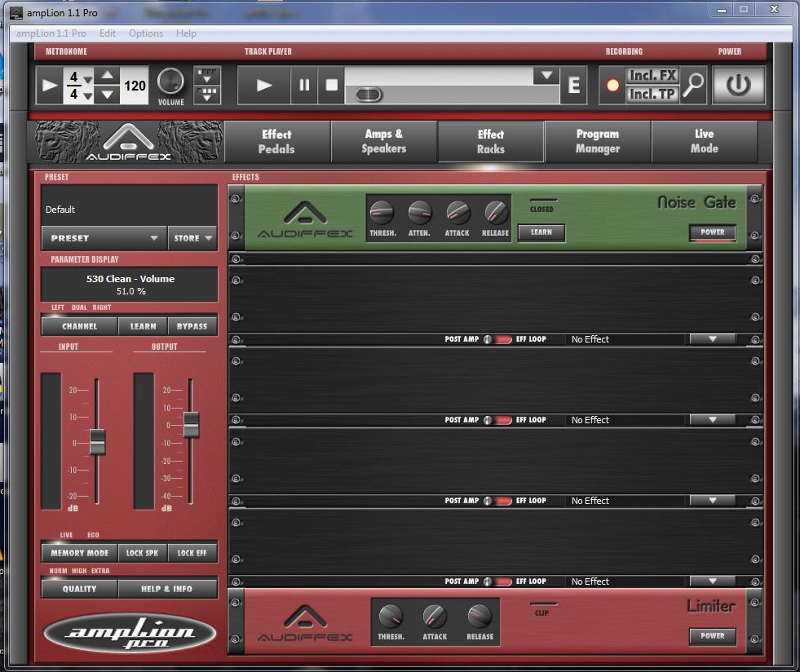Toggle first rack Post Amp/Eff Loop switch
The width and height of the screenshot is (800, 672).
pyautogui.click(x=498, y=339)
